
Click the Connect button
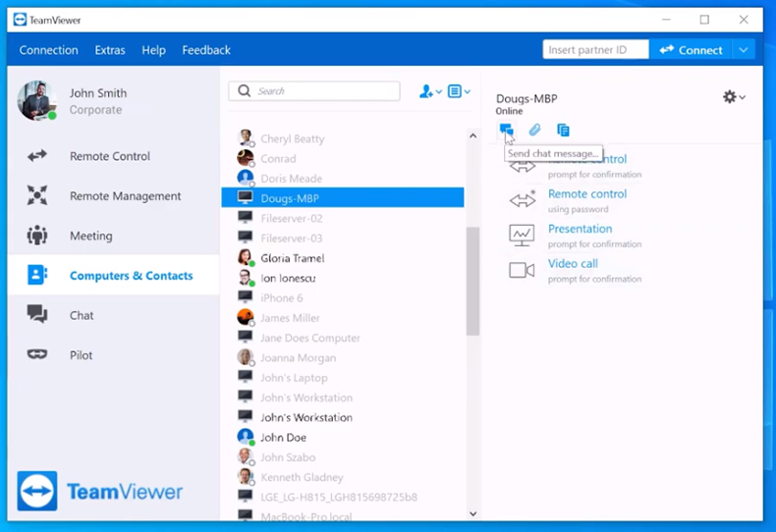coord(691,50)
